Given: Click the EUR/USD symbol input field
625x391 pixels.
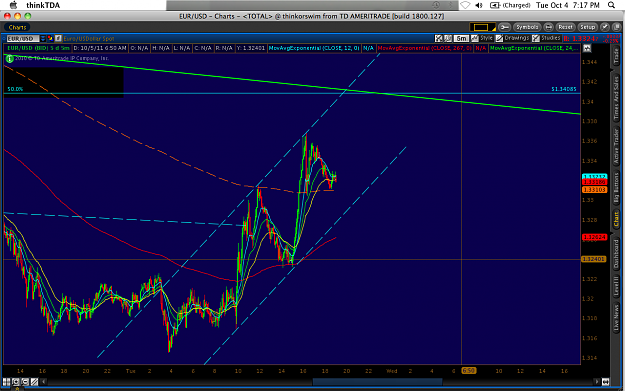Looking at the screenshot, I should (23, 39).
